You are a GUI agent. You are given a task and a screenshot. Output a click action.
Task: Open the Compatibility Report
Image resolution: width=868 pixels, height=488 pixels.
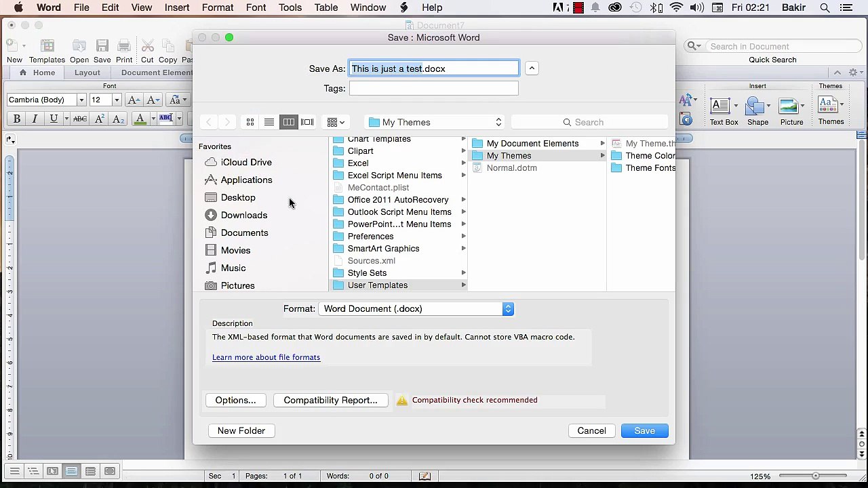[330, 400]
